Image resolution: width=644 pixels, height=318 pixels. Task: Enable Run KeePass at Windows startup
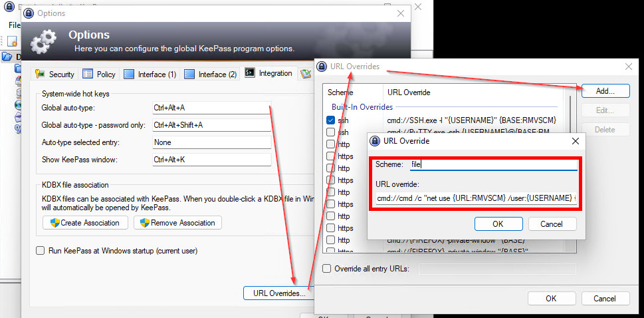(41, 251)
